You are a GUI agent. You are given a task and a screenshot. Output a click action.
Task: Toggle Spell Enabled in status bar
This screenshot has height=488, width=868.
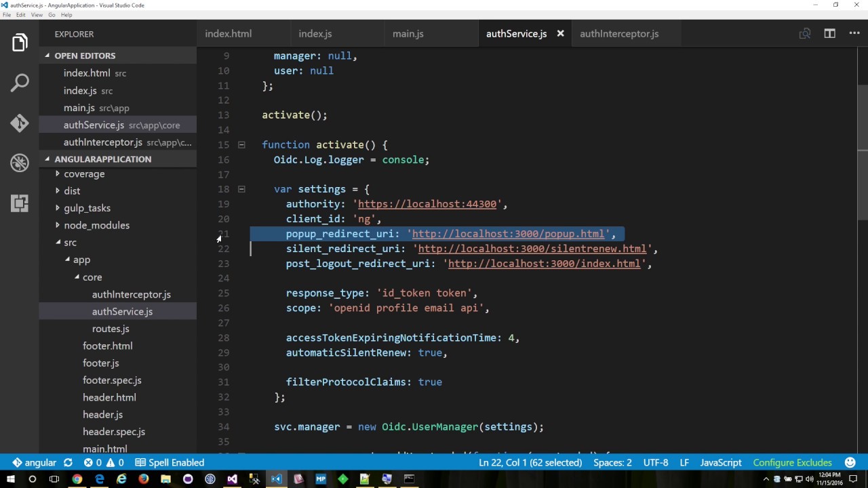(x=170, y=462)
